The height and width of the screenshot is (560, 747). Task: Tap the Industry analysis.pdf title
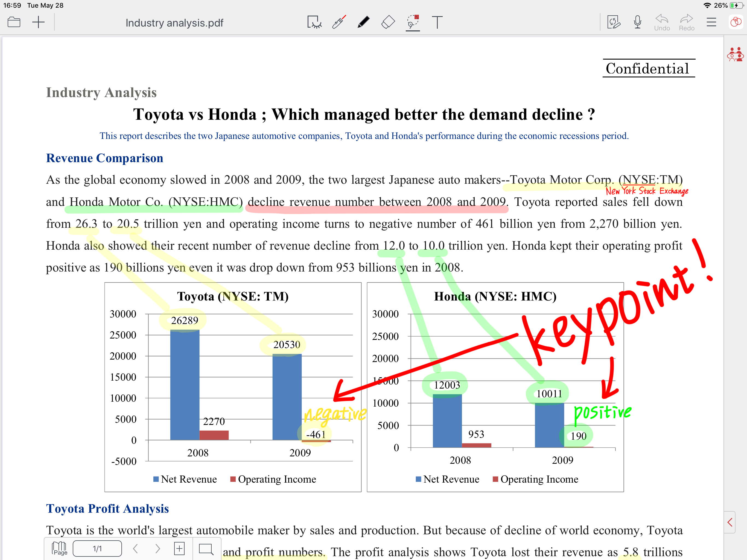pos(174,23)
